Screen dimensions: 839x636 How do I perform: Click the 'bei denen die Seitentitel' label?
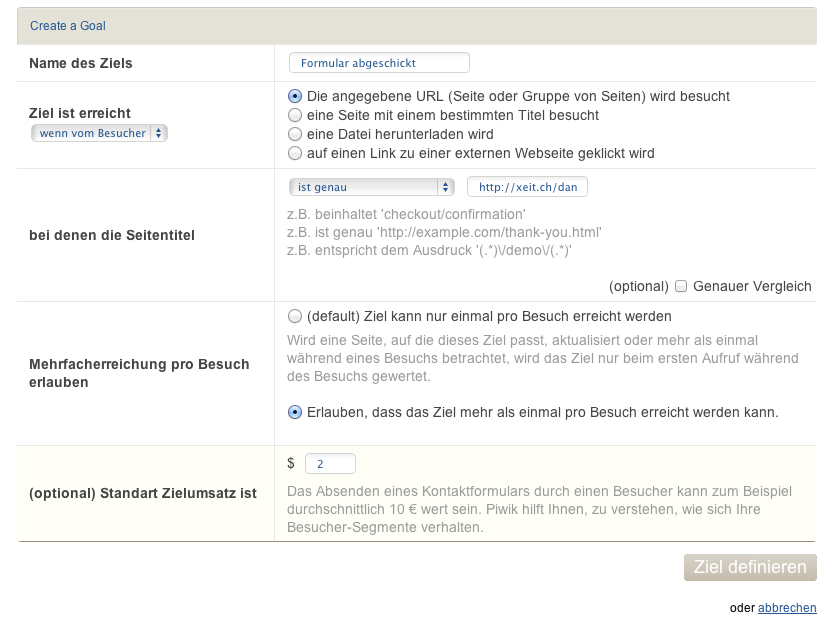(x=112, y=236)
